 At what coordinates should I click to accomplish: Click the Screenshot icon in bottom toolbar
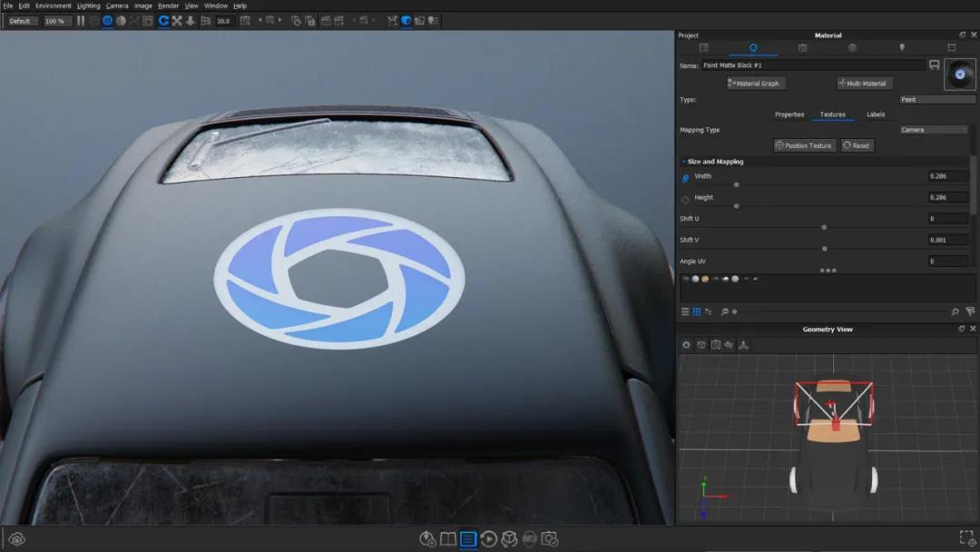click(x=550, y=539)
